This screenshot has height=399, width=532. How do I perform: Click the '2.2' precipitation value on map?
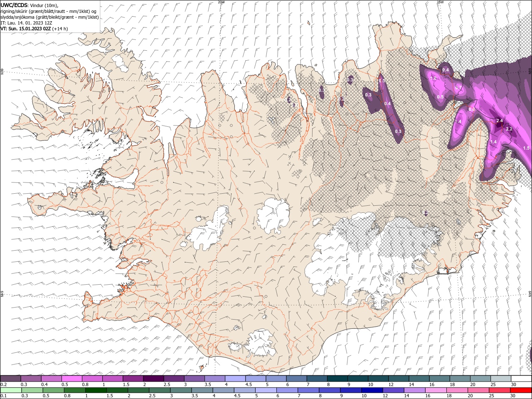pyautogui.click(x=509, y=129)
